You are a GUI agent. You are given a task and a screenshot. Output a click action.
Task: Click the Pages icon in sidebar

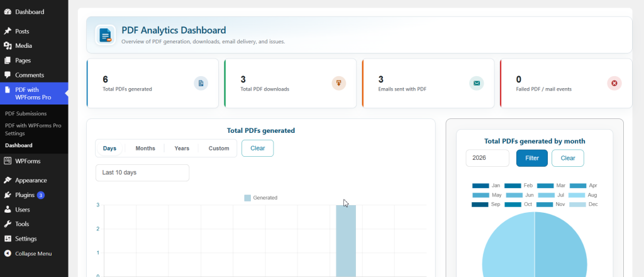[8, 60]
